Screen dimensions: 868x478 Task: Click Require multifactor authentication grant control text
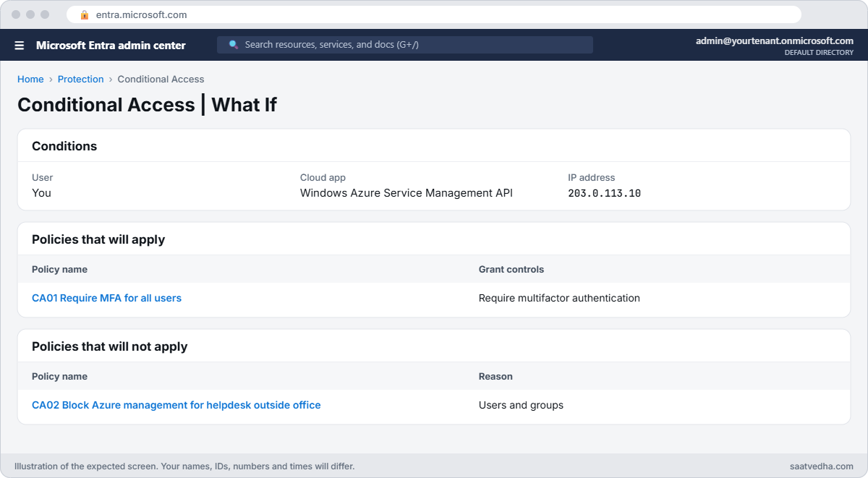tap(559, 298)
